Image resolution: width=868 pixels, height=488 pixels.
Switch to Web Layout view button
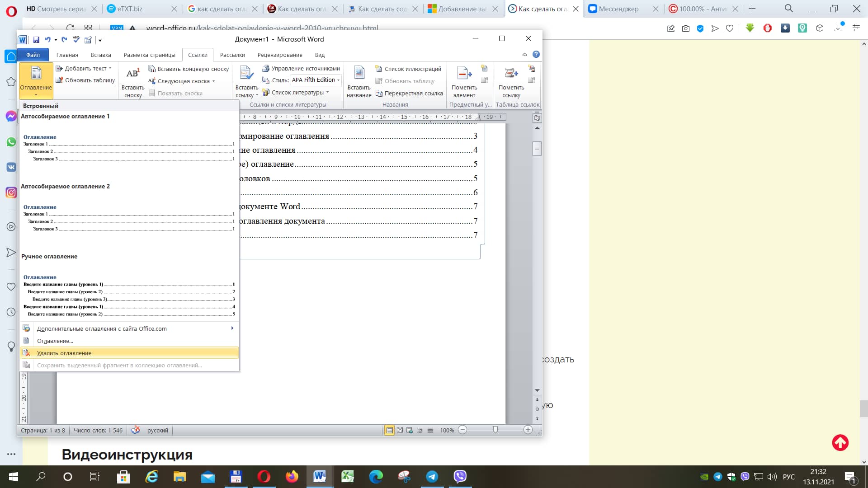[x=410, y=431]
